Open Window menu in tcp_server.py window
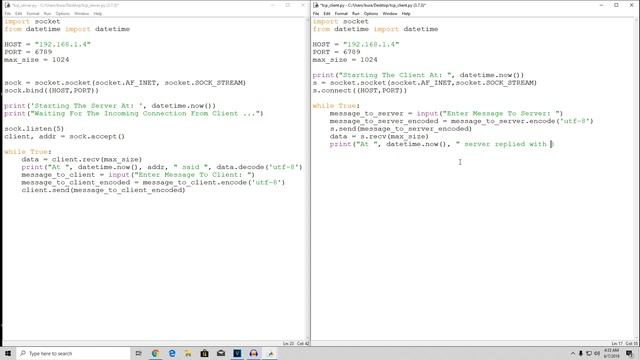640x360 pixels. coord(82,13)
